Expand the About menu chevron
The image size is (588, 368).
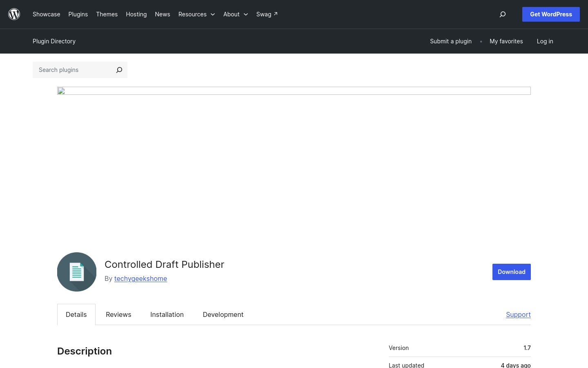(246, 14)
